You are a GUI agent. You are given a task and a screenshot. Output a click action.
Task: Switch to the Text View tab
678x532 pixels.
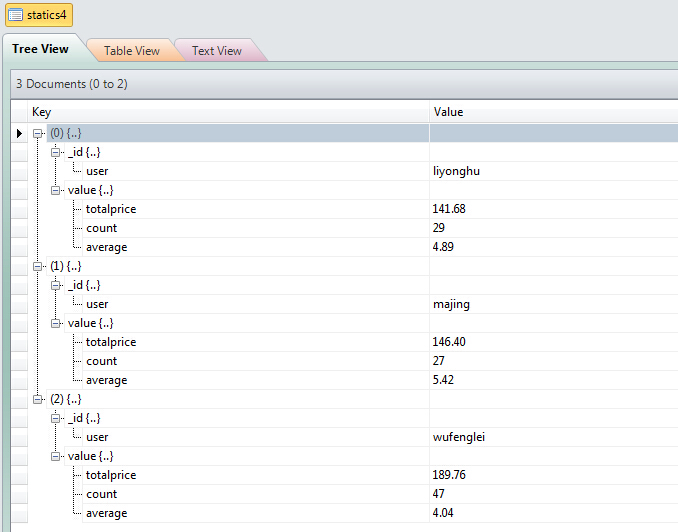217,51
